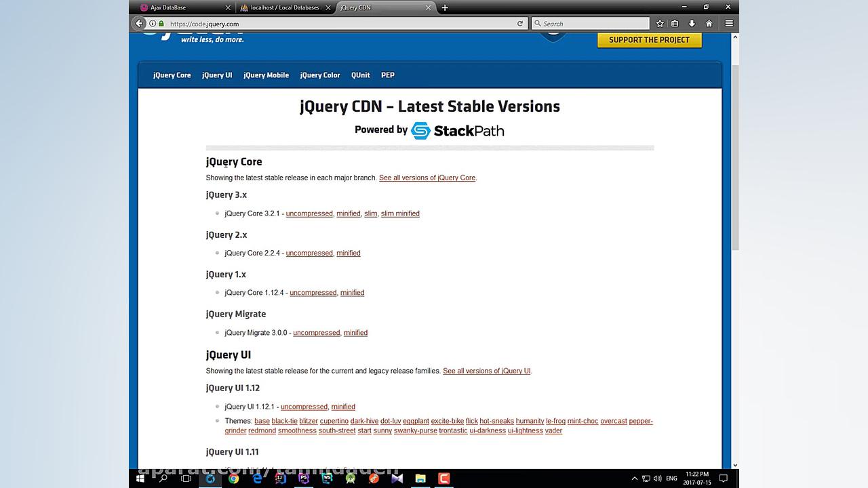Launch Microsoft Edge from the taskbar
The height and width of the screenshot is (488, 868).
coord(257,479)
